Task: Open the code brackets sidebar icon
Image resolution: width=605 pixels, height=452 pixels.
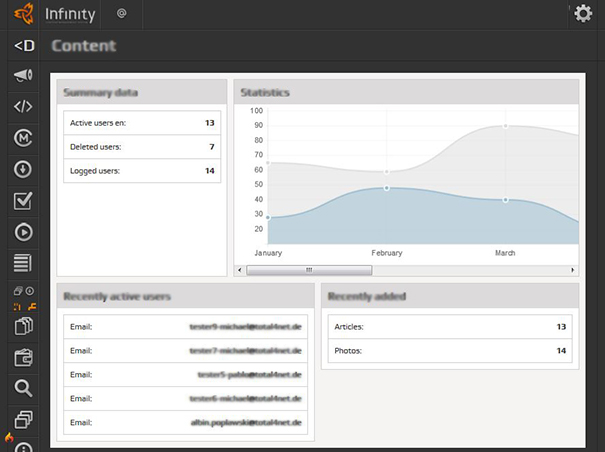Action: pyautogui.click(x=23, y=106)
